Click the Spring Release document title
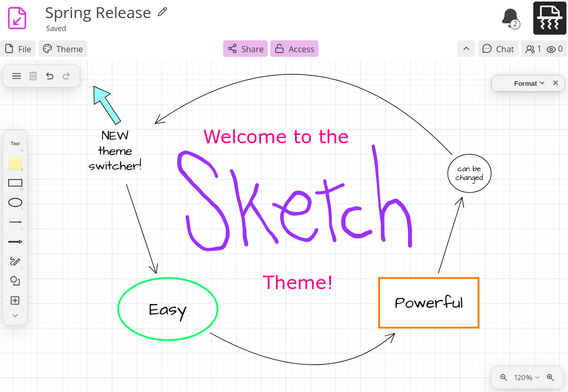 (x=98, y=13)
